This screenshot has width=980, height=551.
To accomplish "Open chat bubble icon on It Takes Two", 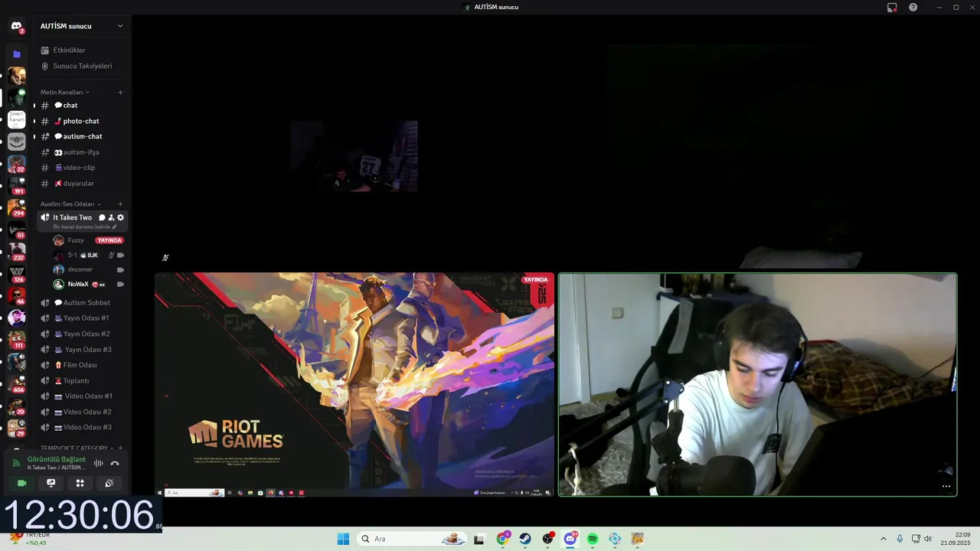I will [x=102, y=217].
